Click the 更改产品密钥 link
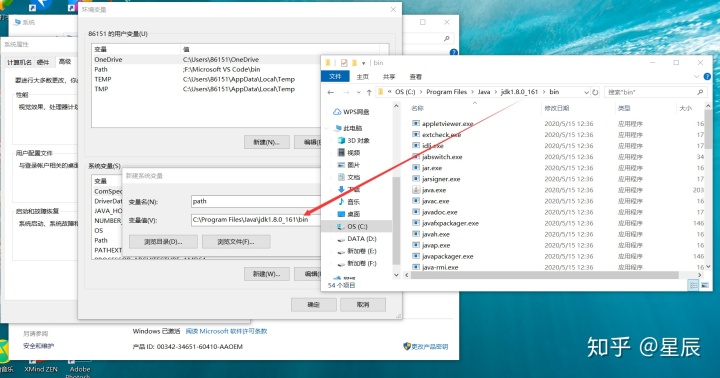 tap(430, 347)
